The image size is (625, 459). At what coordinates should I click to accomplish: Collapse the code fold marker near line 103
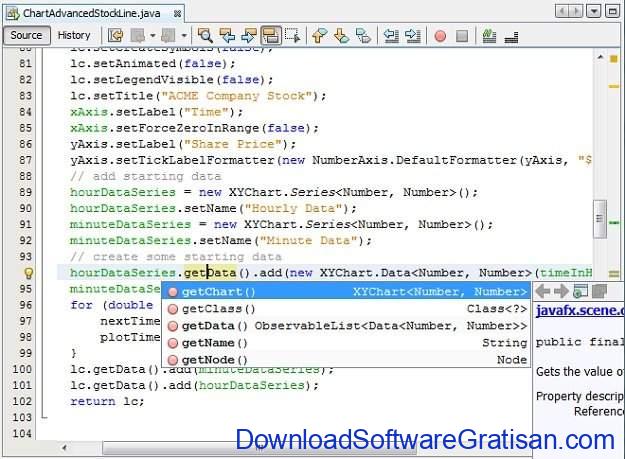click(44, 417)
